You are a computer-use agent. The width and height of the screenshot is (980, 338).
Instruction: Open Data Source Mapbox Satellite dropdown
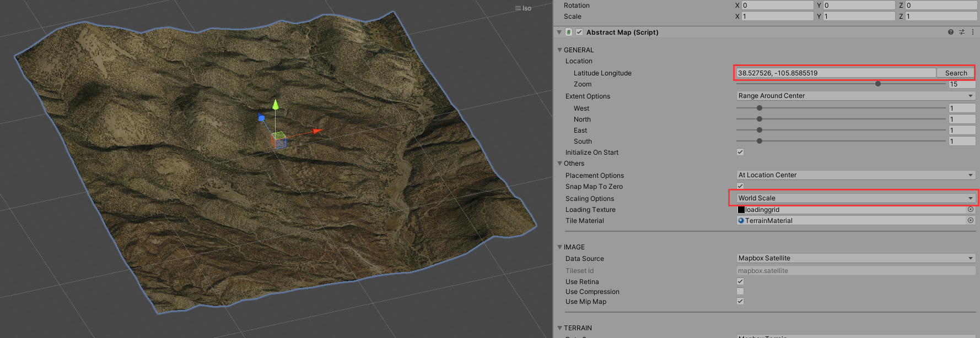coord(856,258)
